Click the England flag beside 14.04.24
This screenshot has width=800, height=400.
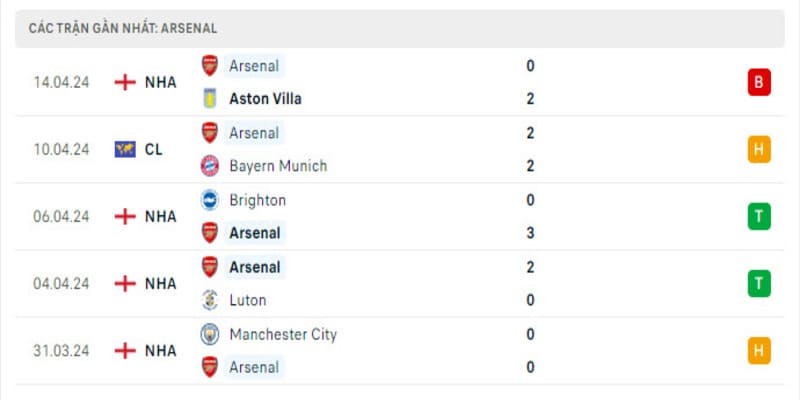pos(125,82)
